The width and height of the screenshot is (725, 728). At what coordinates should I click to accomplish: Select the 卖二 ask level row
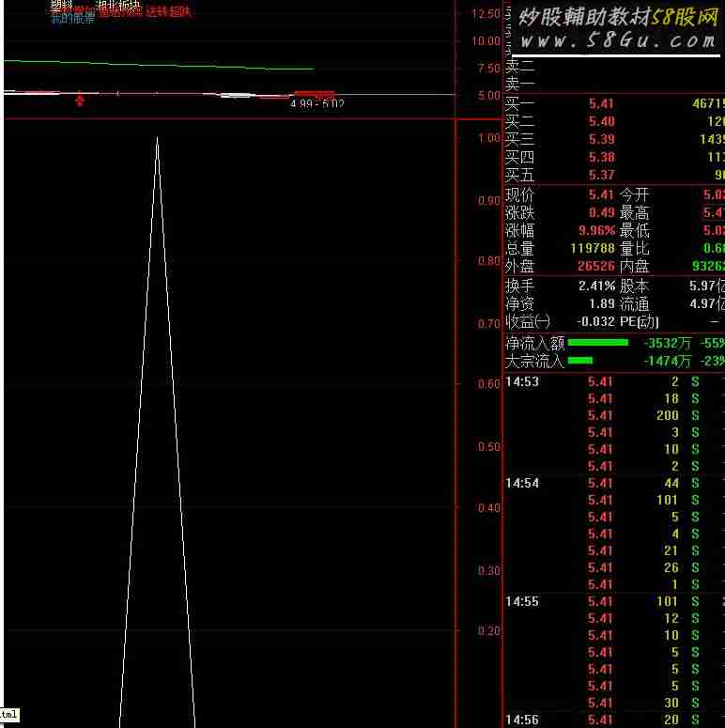point(615,66)
